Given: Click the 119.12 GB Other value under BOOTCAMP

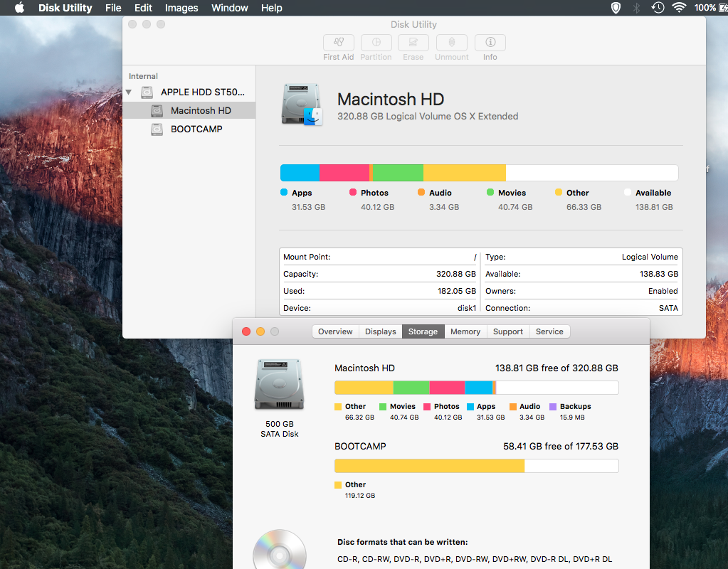Looking at the screenshot, I should (360, 496).
